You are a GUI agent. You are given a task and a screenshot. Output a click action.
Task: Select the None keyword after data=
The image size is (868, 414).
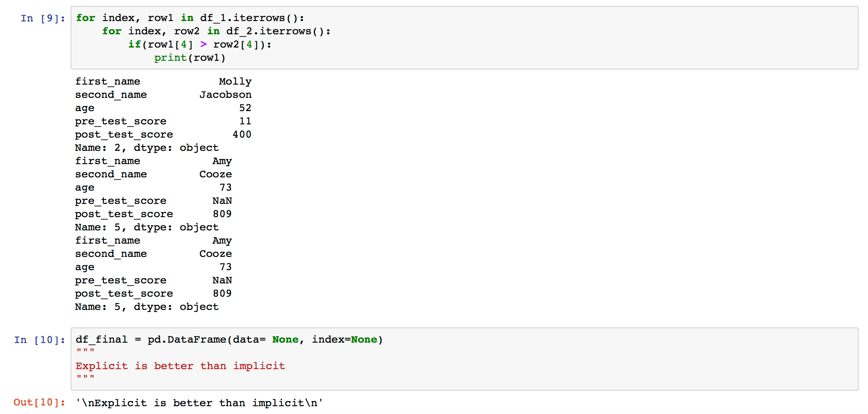tap(285, 339)
